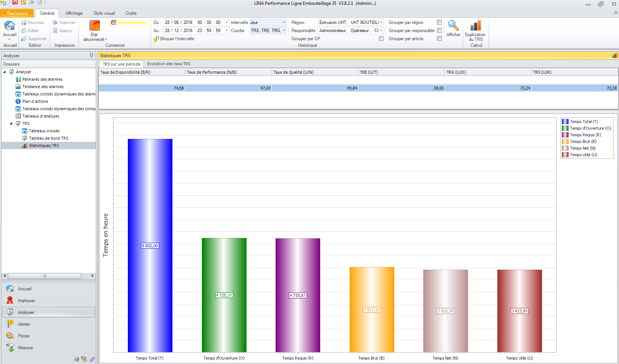Click the 4 725,37 label on green bar
619x364 pixels.
click(224, 295)
